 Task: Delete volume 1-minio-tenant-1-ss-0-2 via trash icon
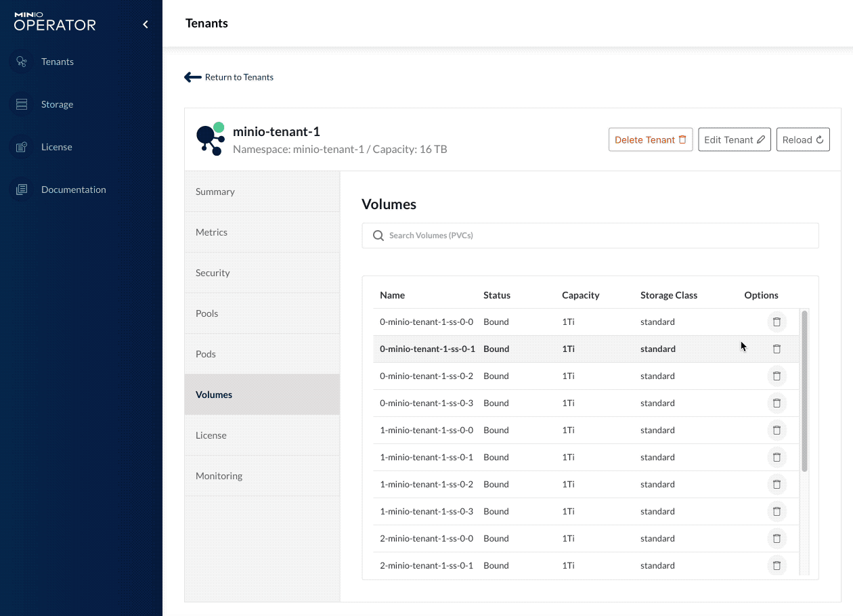tap(777, 485)
